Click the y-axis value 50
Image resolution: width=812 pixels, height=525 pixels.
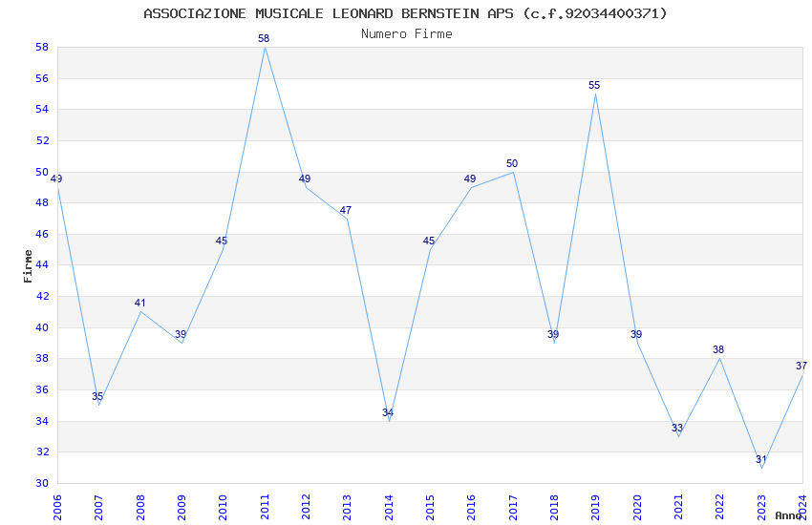click(42, 172)
